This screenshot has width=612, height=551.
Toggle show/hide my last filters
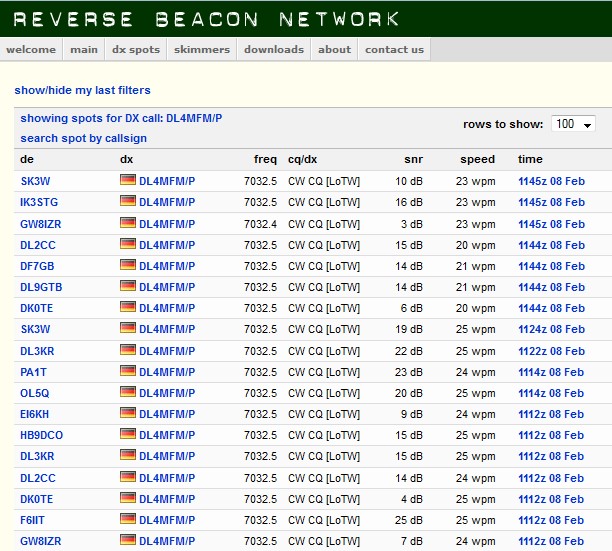tap(82, 91)
